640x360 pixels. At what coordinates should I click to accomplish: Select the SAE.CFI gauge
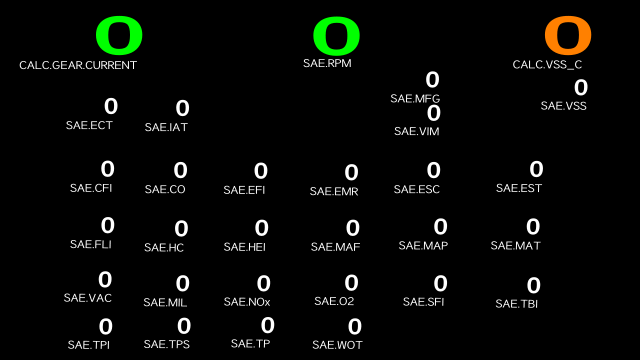[107, 169]
